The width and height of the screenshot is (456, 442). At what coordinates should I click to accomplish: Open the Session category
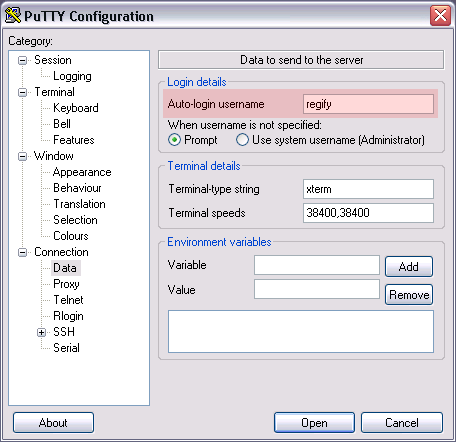tap(53, 60)
